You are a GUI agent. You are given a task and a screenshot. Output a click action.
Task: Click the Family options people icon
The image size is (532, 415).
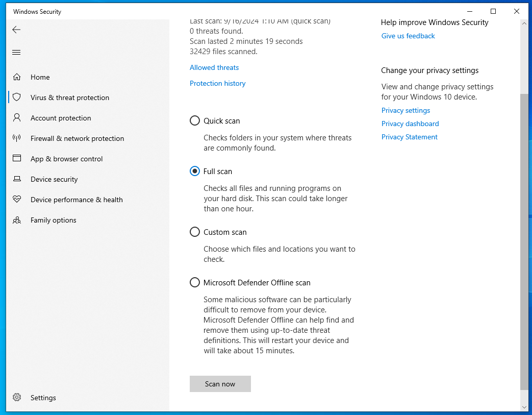[17, 220]
